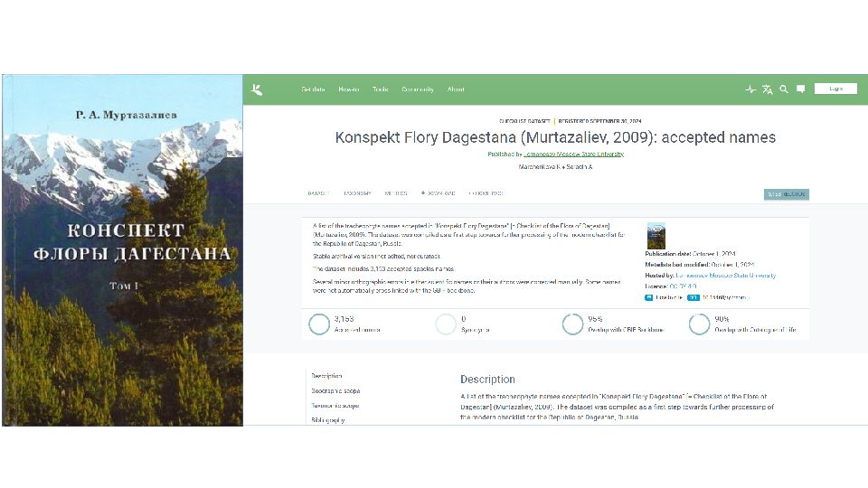Screen dimensions: 868x488
Task: Switch to the Metrics tab
Action: click(395, 193)
